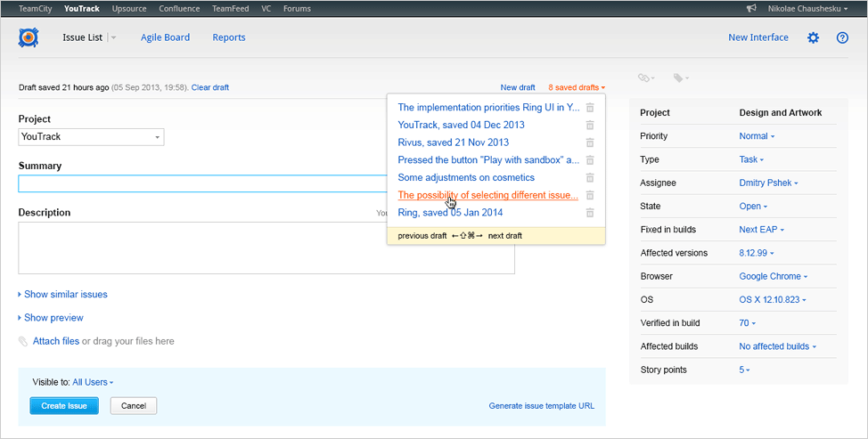Open draft 'Pressed the button Play with sandbox'
Viewport: 868px width, 439px height.
pos(488,159)
